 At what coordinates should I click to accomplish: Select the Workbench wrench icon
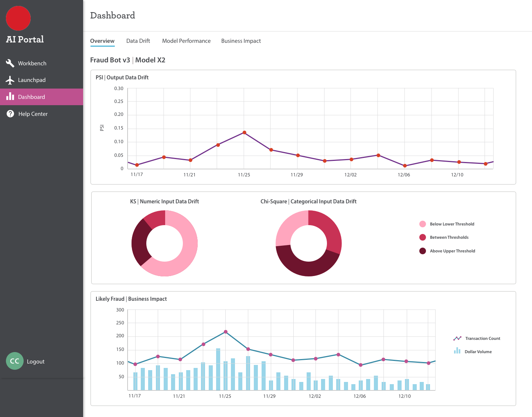pyautogui.click(x=10, y=63)
